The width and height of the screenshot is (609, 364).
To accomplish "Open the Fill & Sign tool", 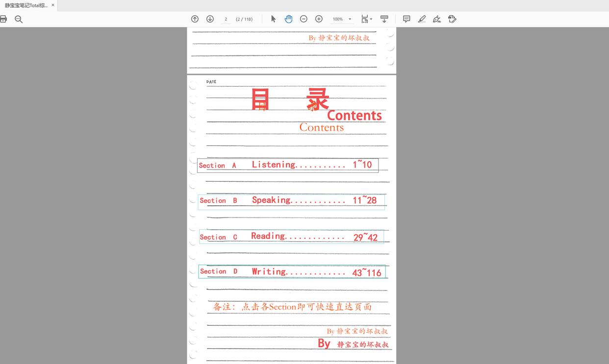I will [436, 19].
